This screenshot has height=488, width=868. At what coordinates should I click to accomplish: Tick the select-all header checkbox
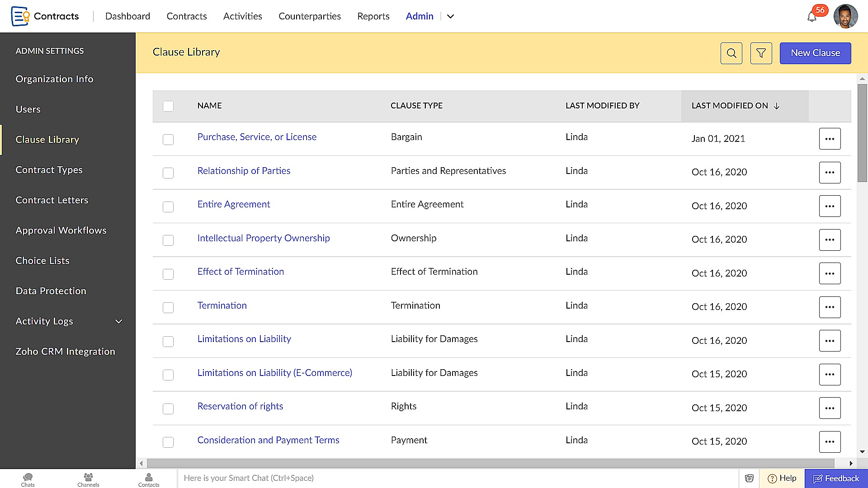coord(168,106)
